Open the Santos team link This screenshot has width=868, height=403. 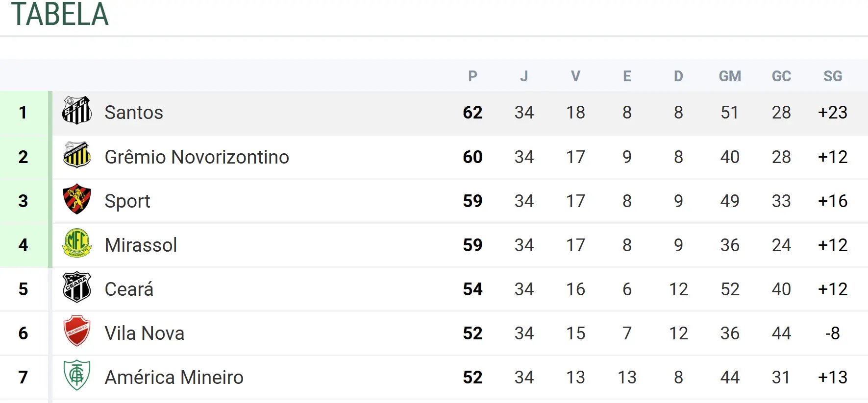[x=133, y=113]
